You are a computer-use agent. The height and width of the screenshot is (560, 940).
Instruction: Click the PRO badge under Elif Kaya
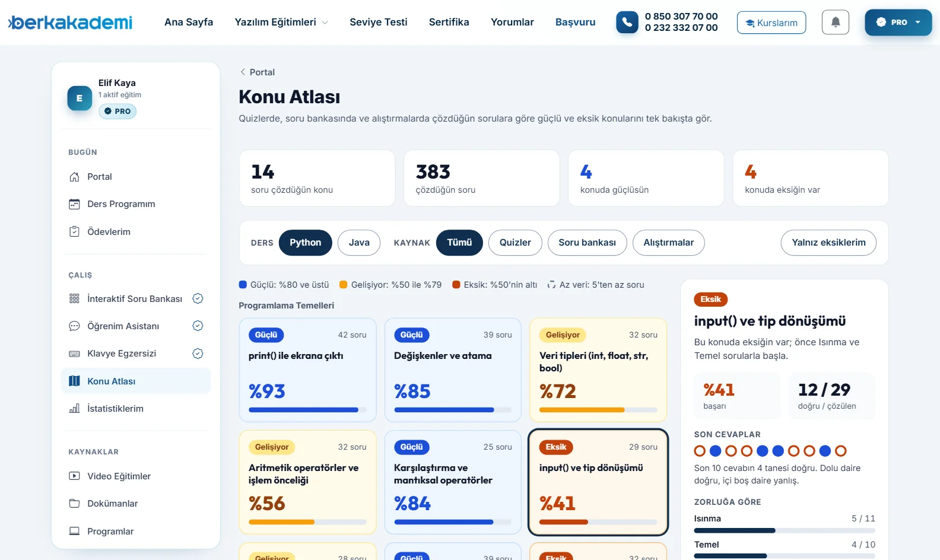tap(117, 111)
